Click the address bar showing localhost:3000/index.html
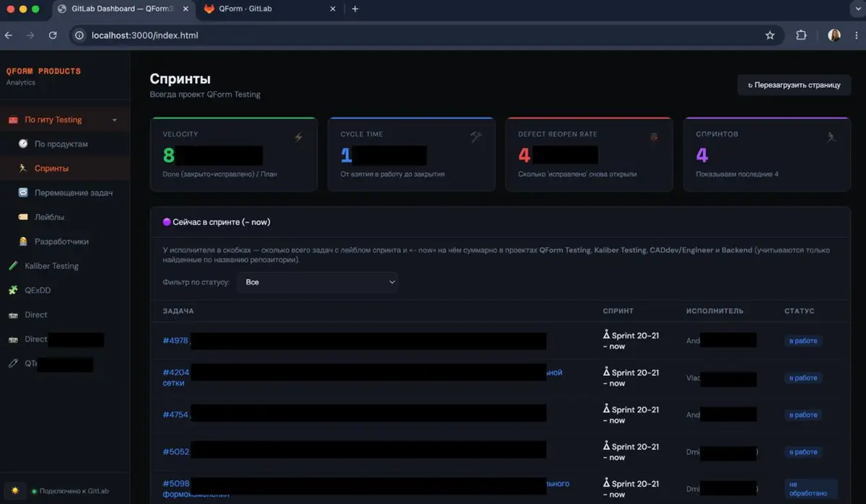Viewport: 866px width, 504px height. coord(426,35)
